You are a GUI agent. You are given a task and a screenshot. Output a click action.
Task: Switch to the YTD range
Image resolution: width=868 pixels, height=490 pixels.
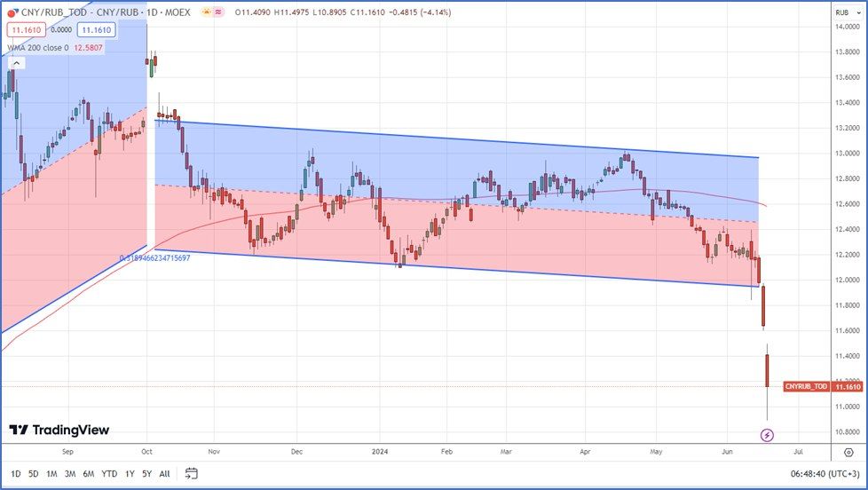point(109,474)
